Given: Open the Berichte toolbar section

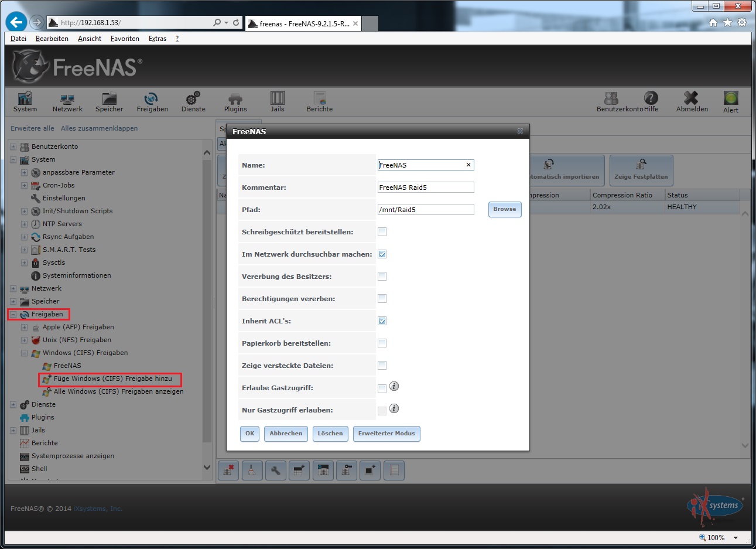Looking at the screenshot, I should (x=319, y=101).
